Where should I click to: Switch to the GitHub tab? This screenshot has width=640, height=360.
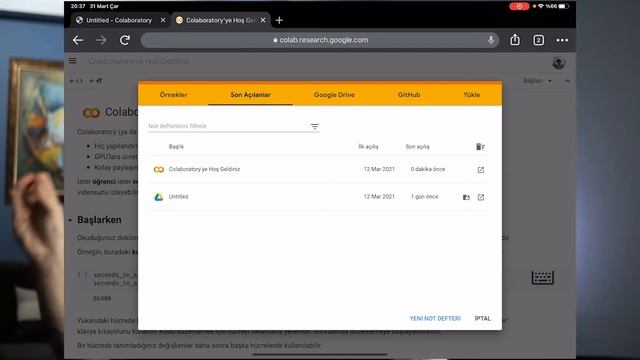pos(409,95)
